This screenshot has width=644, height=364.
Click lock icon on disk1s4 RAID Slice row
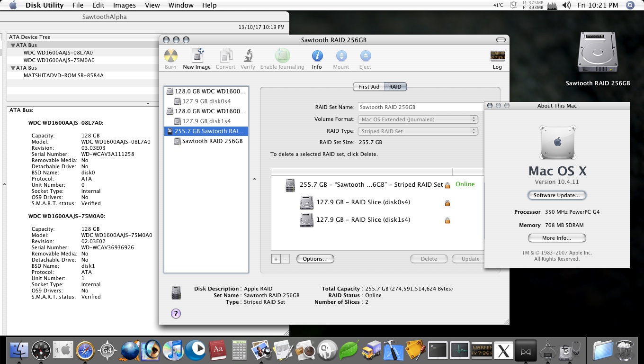pos(447,220)
